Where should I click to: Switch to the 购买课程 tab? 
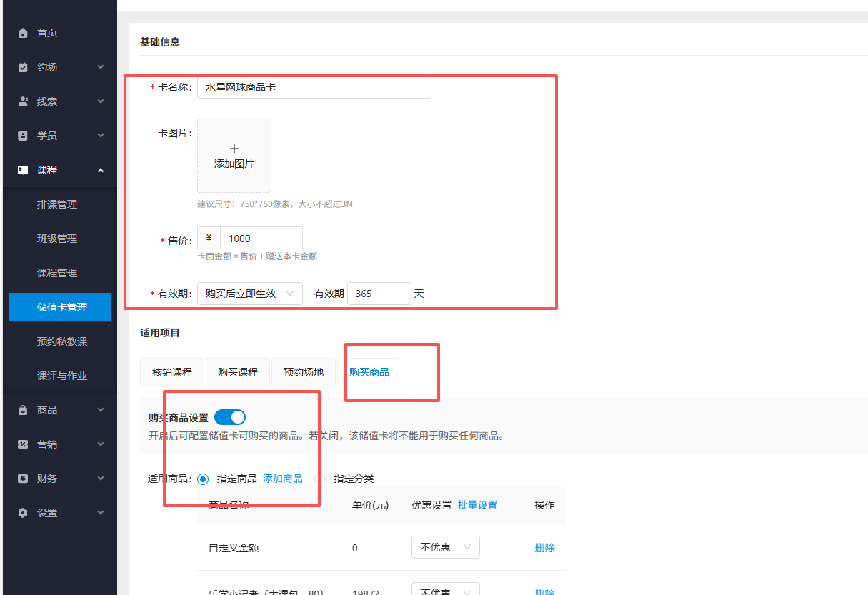237,371
